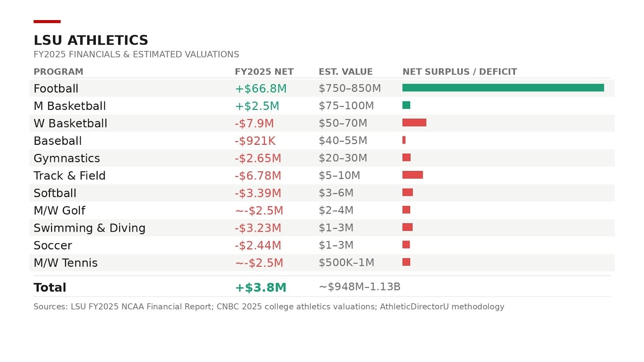Click Softball's -$3.39M net figure
Image resolution: width=644 pixels, height=362 pixels.
tap(258, 193)
